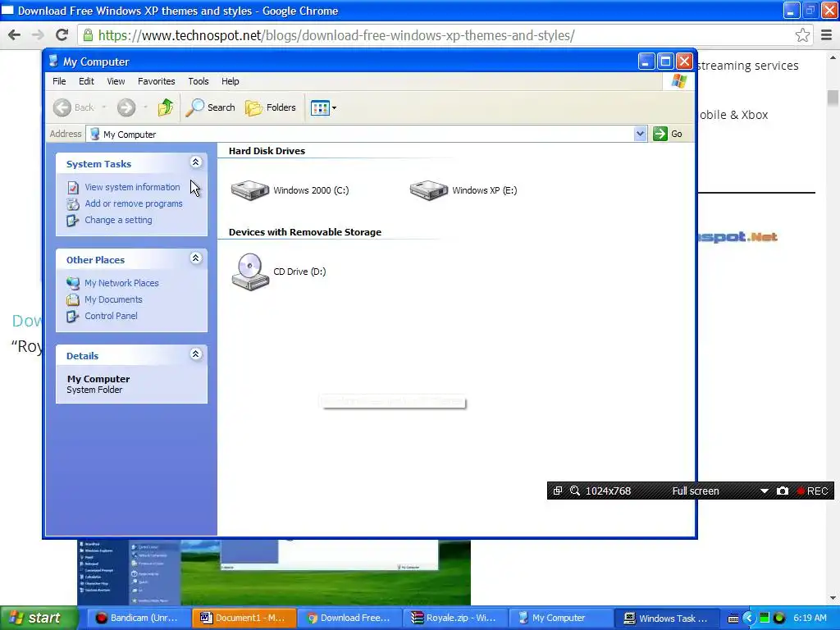The image size is (840, 630).
Task: Open the Forward history dropdown arrow
Action: point(145,107)
